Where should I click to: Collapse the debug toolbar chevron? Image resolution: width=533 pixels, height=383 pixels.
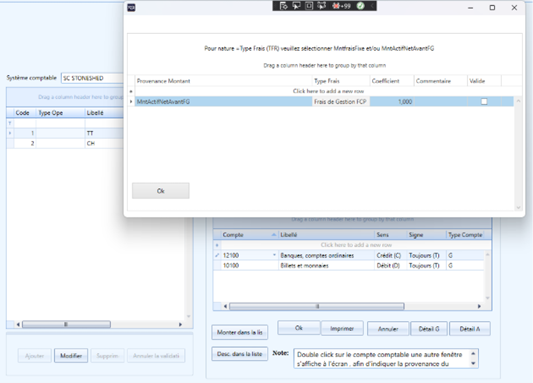[372, 6]
